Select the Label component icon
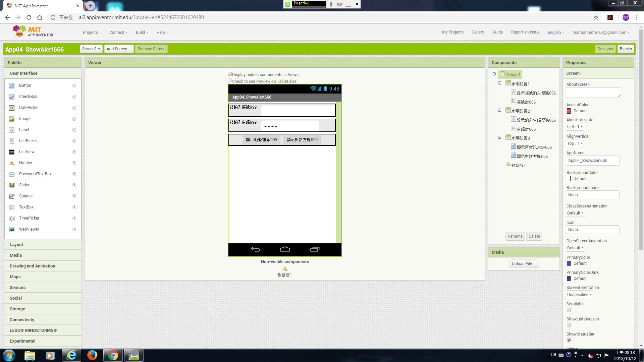644x362 pixels. pos(12,130)
